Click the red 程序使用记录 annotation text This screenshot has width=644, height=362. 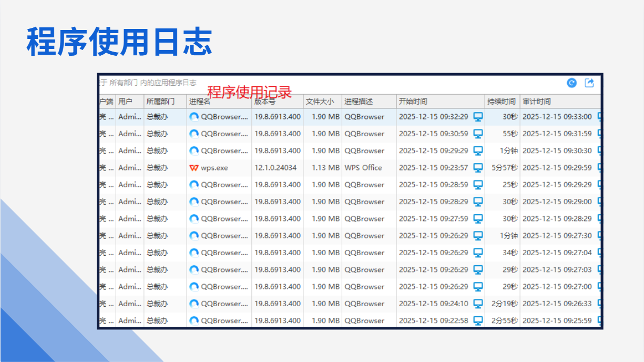pyautogui.click(x=249, y=92)
